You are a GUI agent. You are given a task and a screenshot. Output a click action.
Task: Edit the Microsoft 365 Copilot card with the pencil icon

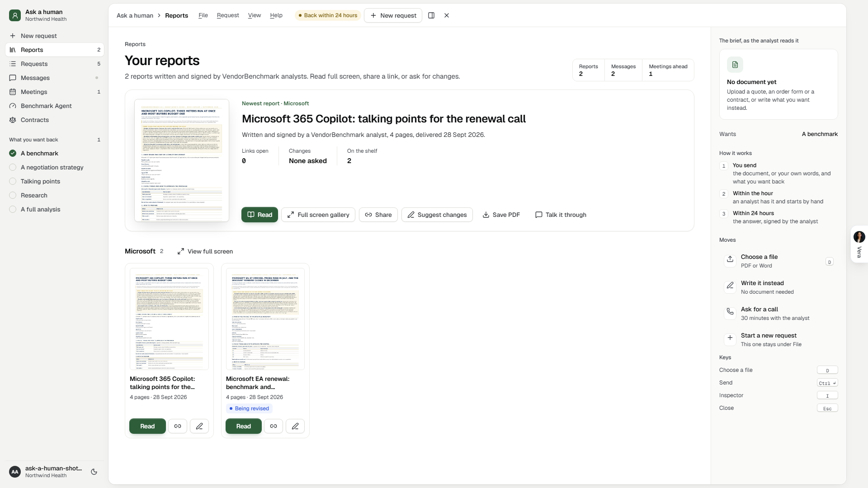199,426
